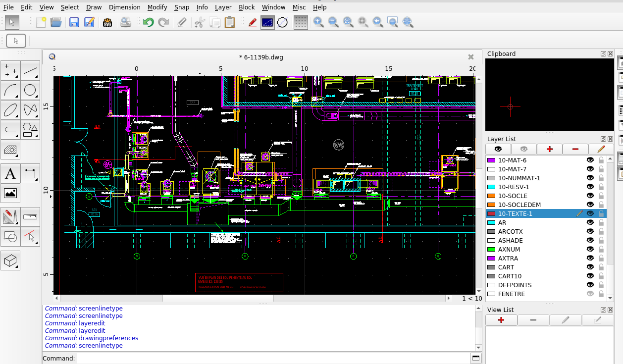Viewport: 623px width, 364px height.
Task: Open the Modify menu
Action: click(157, 7)
